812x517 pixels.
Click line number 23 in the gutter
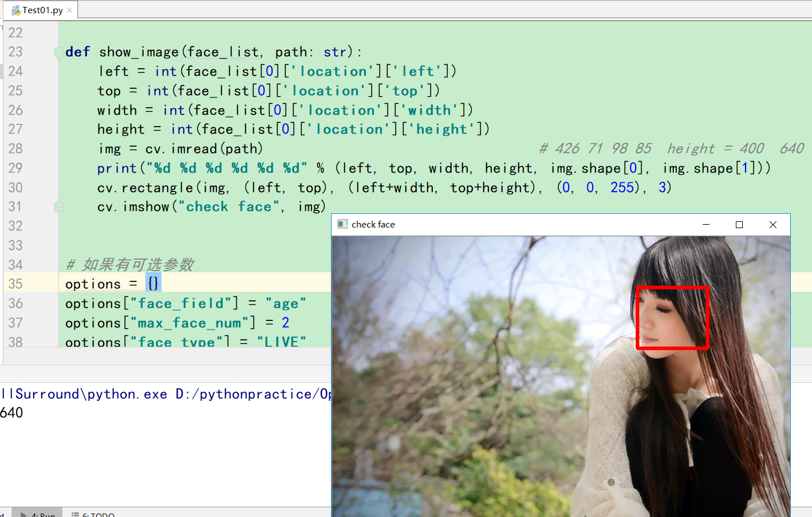pyautogui.click(x=15, y=52)
